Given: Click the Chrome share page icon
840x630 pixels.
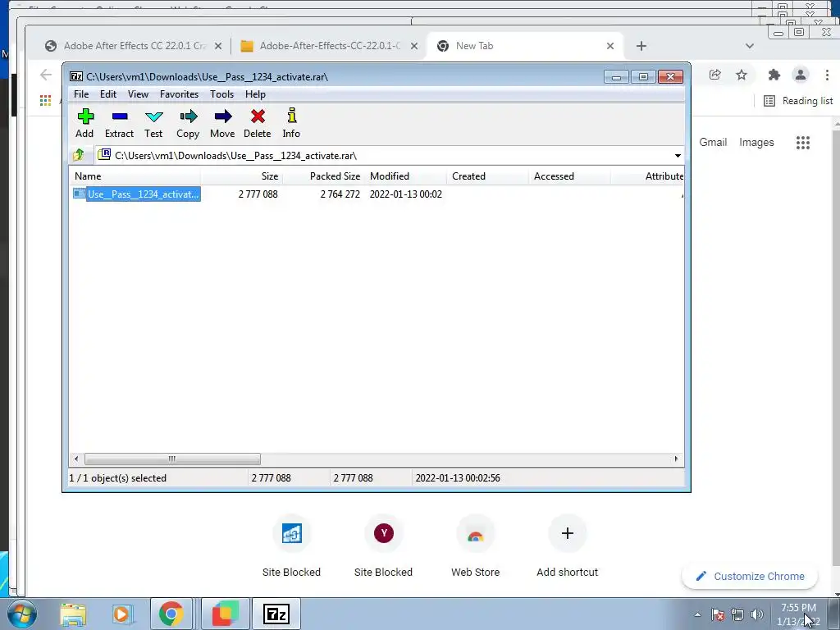Looking at the screenshot, I should [715, 75].
